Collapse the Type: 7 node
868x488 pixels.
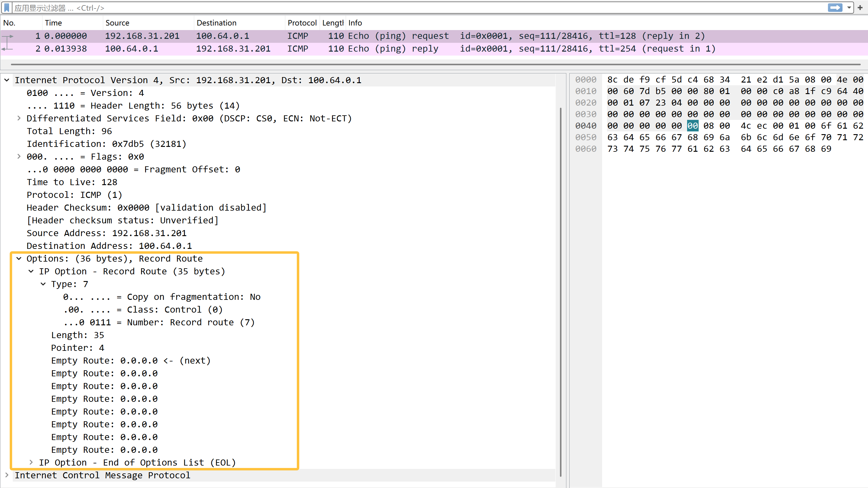point(43,284)
